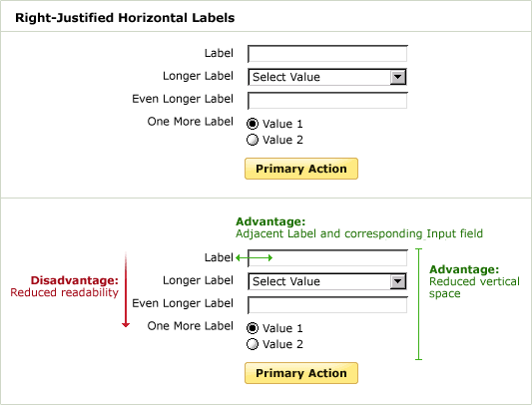This screenshot has height=405, width=532.
Task: Choose the Value 2 radio in the annotated form
Action: click(253, 344)
